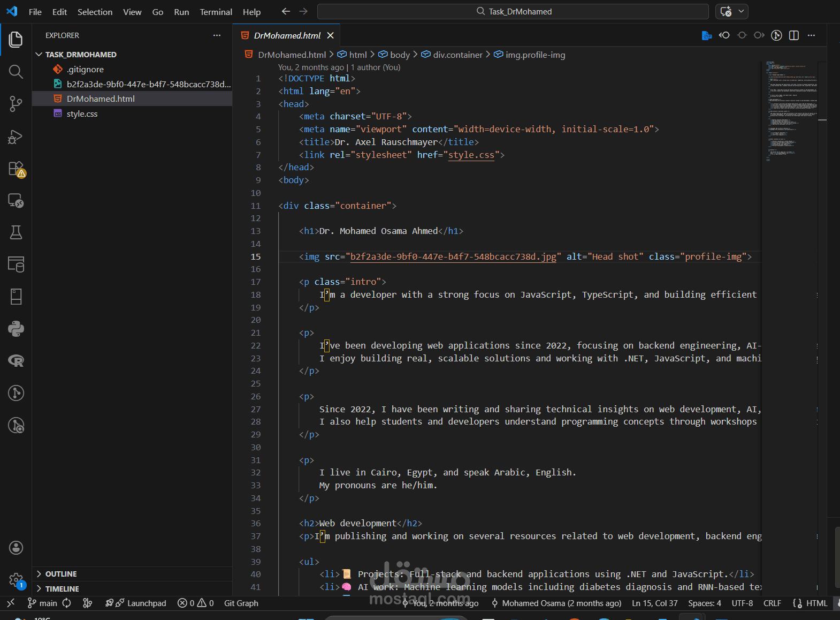This screenshot has width=840, height=620.
Task: Open the Explorer view in activity bar
Action: [16, 39]
